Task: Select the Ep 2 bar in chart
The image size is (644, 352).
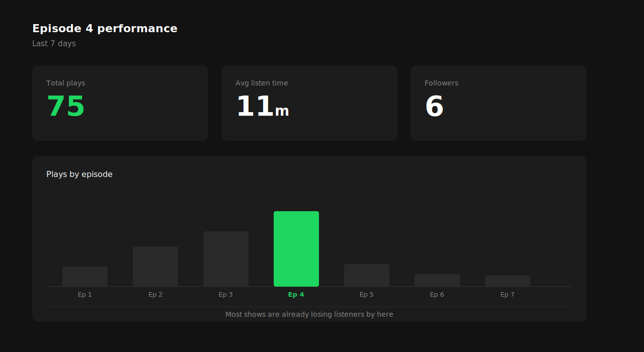Action: pos(155,267)
